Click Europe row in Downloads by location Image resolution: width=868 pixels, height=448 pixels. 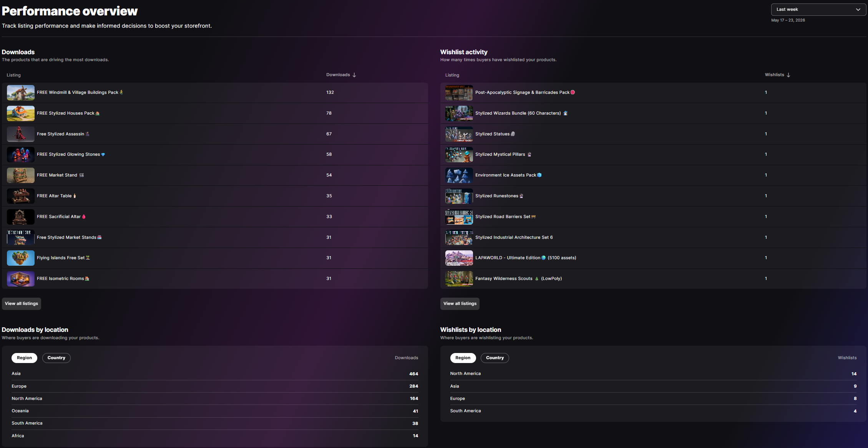tap(215, 386)
